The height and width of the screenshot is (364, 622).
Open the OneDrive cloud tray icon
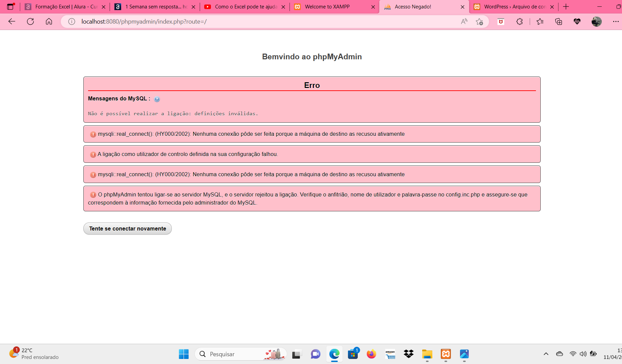tap(560, 354)
